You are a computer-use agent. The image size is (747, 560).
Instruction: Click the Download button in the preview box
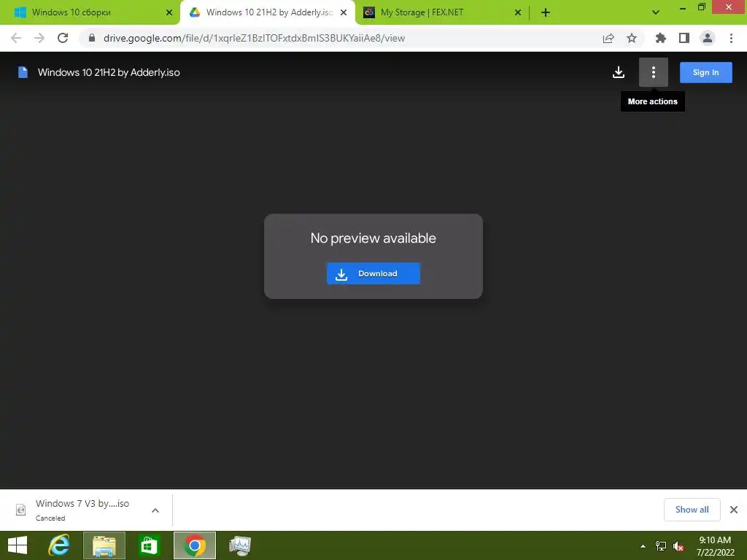coord(373,273)
